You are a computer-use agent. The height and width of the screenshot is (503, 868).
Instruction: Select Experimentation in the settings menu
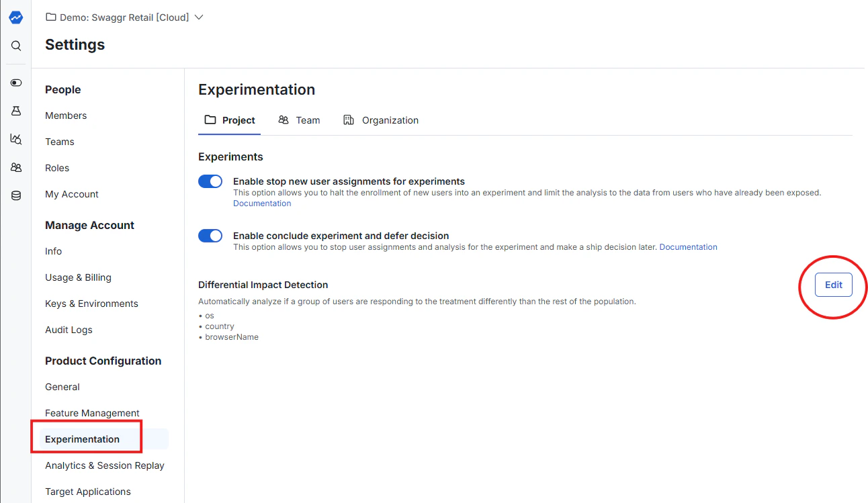[x=82, y=439]
